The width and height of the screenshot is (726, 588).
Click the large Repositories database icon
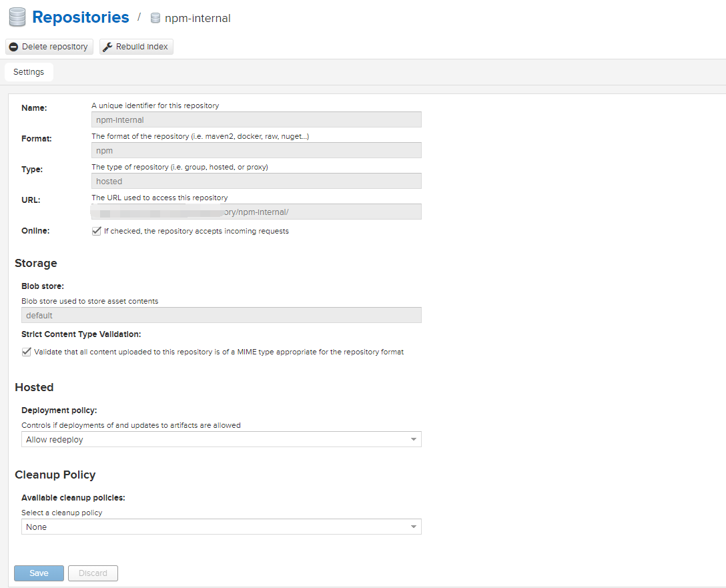(17, 17)
